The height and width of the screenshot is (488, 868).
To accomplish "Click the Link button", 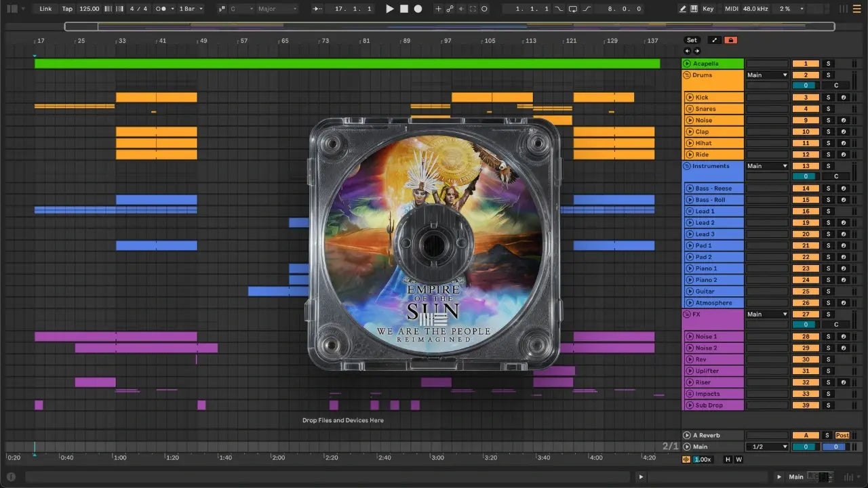I will click(x=45, y=9).
